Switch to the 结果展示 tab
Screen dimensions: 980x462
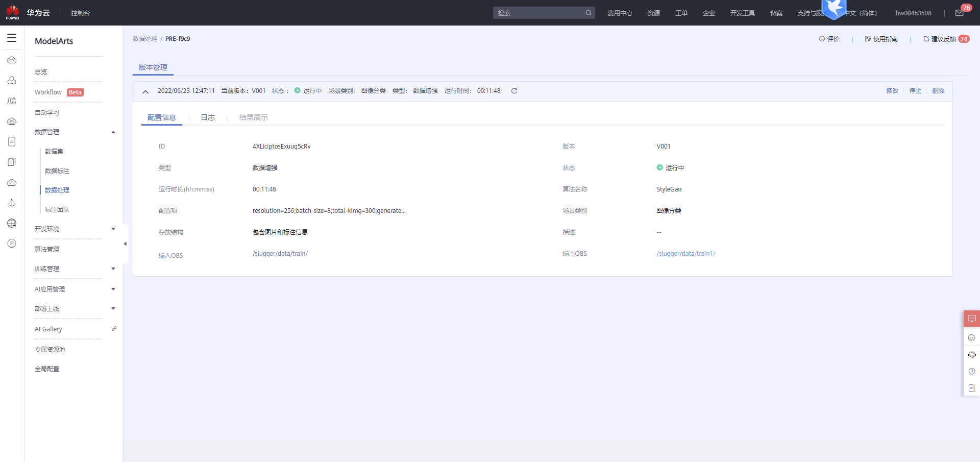point(253,117)
